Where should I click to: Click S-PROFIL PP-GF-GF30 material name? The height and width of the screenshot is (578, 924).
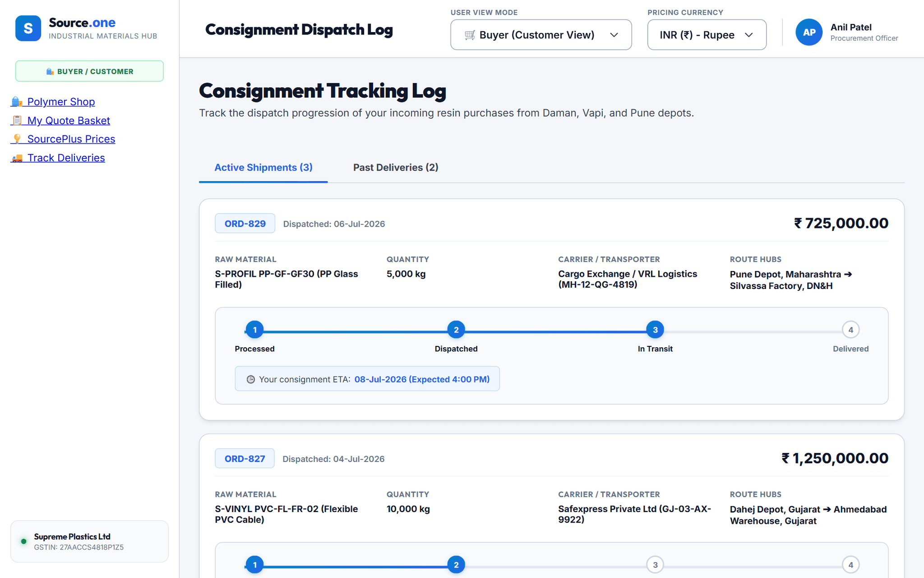coord(286,279)
